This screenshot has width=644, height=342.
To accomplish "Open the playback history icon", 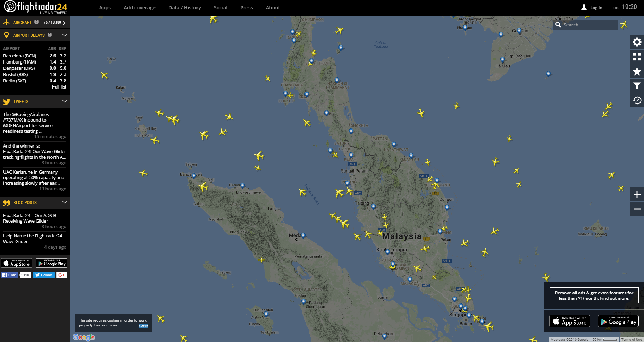I will (x=637, y=100).
